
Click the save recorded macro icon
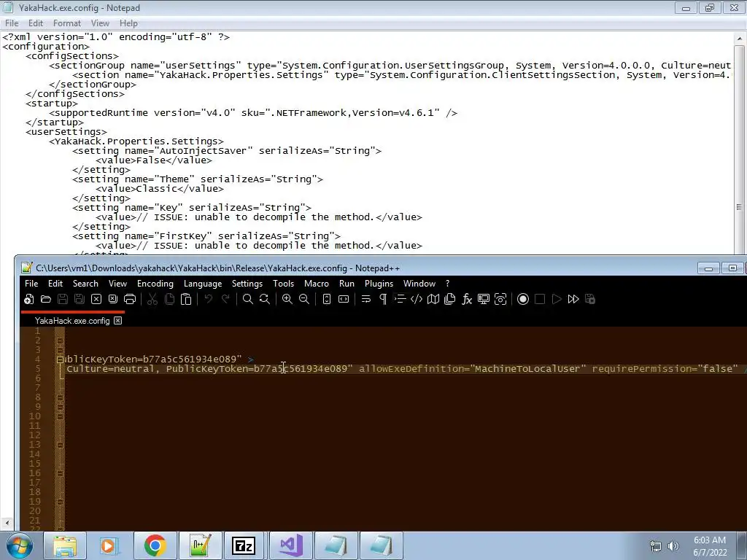tap(590, 299)
